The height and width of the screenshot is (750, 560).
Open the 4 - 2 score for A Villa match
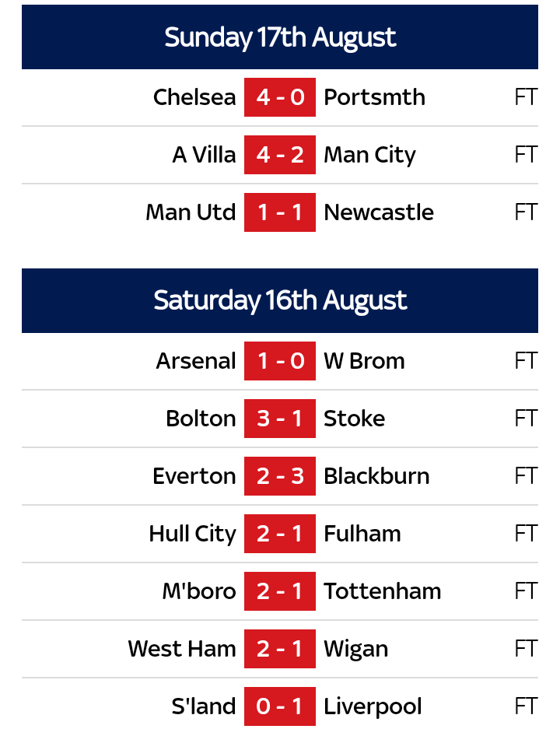tap(280, 155)
